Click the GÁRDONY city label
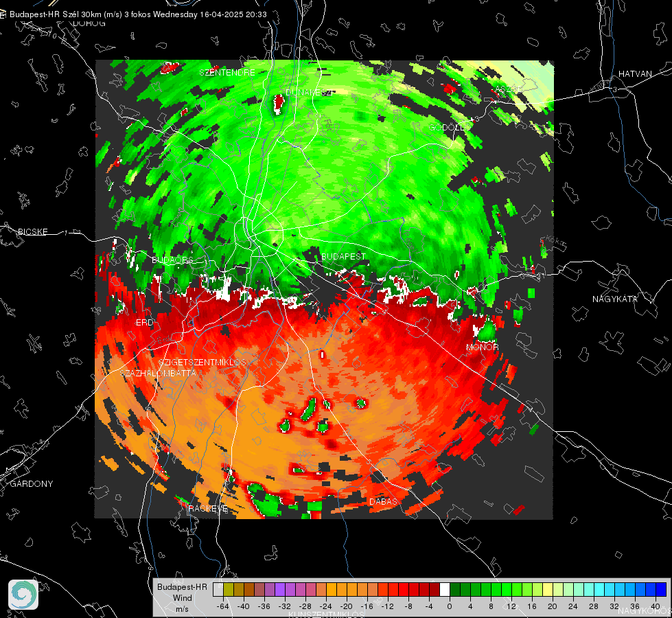 coord(32,484)
